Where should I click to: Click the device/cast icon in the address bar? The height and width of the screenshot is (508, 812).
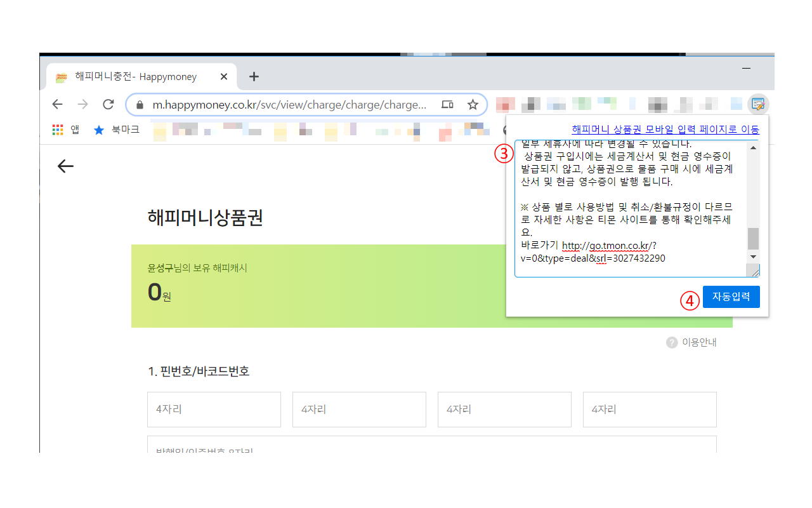coord(447,105)
